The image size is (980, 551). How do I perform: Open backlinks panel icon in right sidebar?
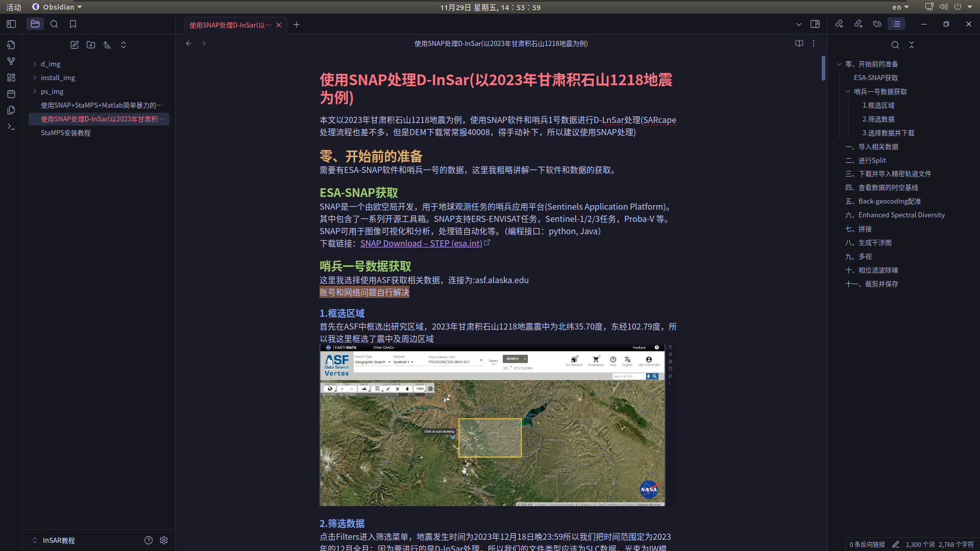point(840,24)
